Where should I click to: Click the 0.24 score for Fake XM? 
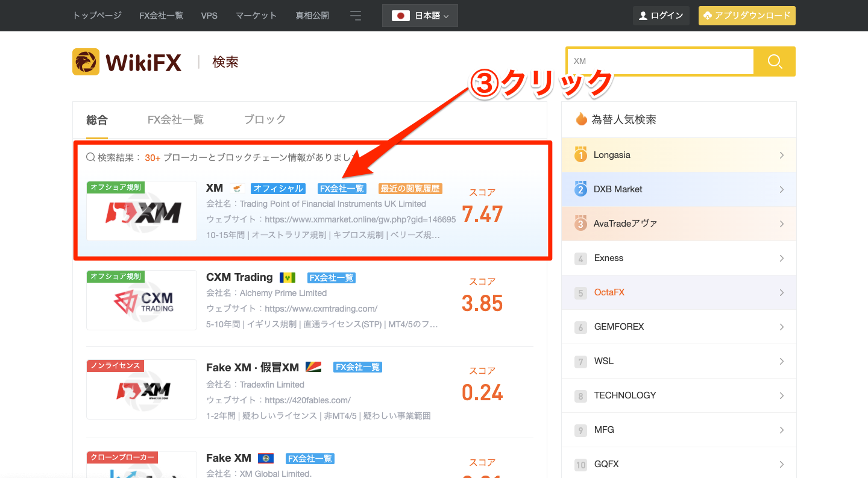click(x=482, y=392)
